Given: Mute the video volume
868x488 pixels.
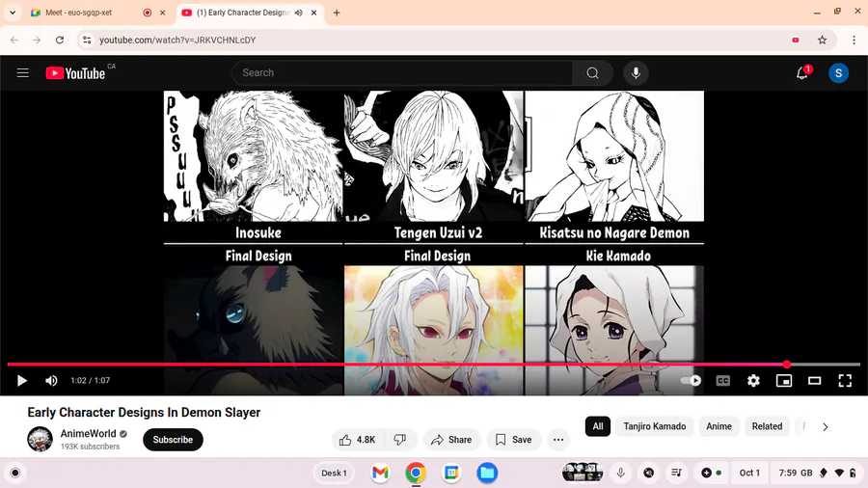Looking at the screenshot, I should [x=51, y=381].
